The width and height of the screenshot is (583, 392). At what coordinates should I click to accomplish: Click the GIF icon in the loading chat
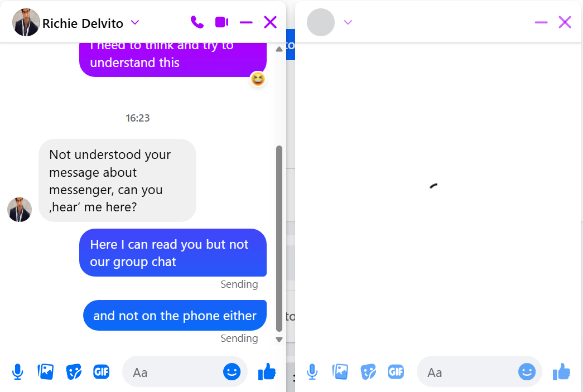396,371
